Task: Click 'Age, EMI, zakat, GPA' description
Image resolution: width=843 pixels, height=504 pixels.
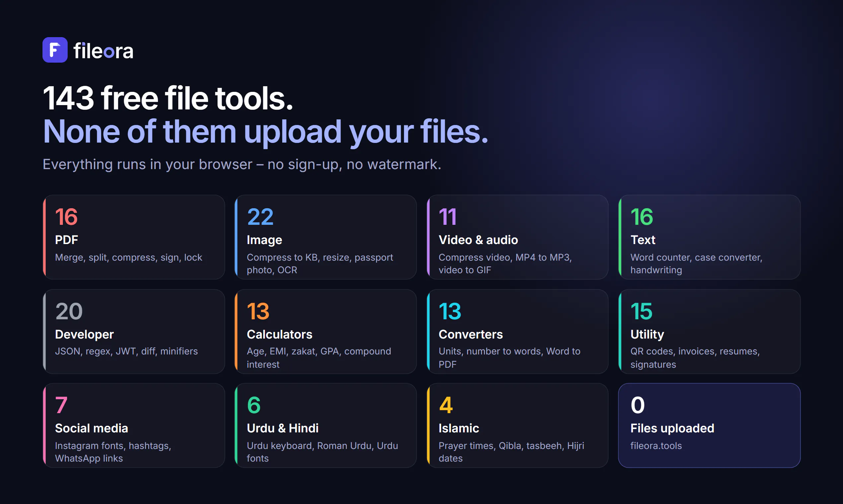Action: [319, 358]
